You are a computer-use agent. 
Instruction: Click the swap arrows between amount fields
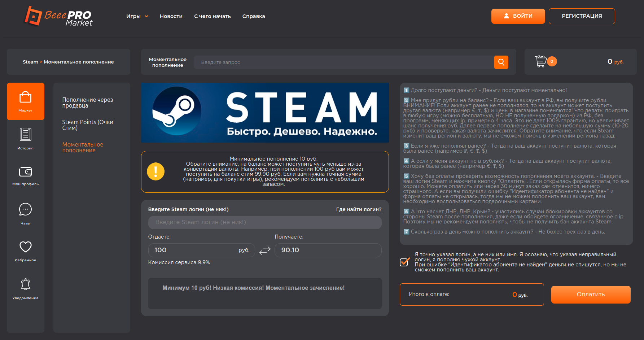[265, 250]
